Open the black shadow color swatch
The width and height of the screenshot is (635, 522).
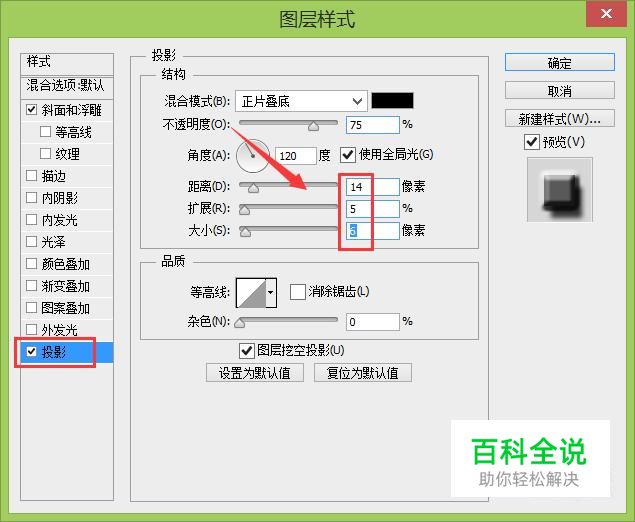tap(392, 100)
